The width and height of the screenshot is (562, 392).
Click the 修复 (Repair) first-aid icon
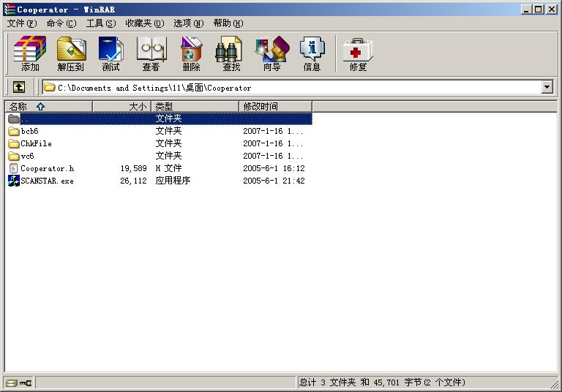point(358,50)
